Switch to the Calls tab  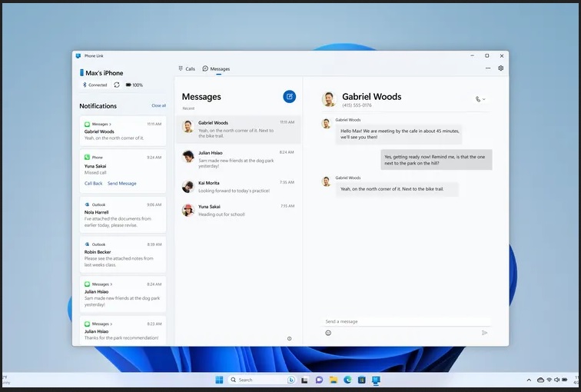tap(187, 69)
